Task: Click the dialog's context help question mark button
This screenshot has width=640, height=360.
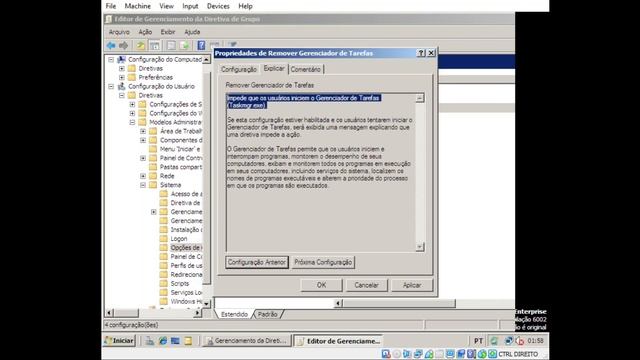Action: pos(421,53)
